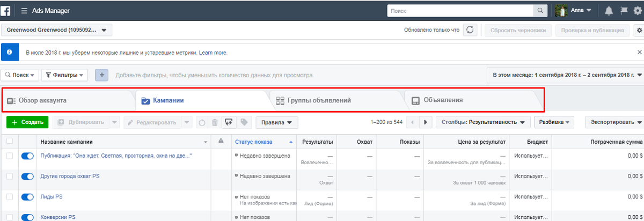Expand the Дублировать arrow options
The image size is (644, 221).
click(x=114, y=122)
